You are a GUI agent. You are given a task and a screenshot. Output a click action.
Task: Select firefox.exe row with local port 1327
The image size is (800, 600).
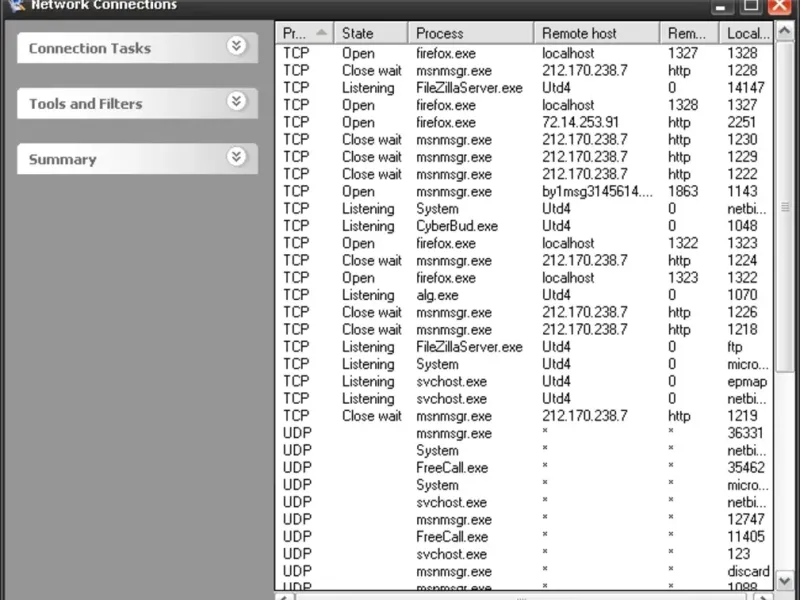(x=524, y=105)
